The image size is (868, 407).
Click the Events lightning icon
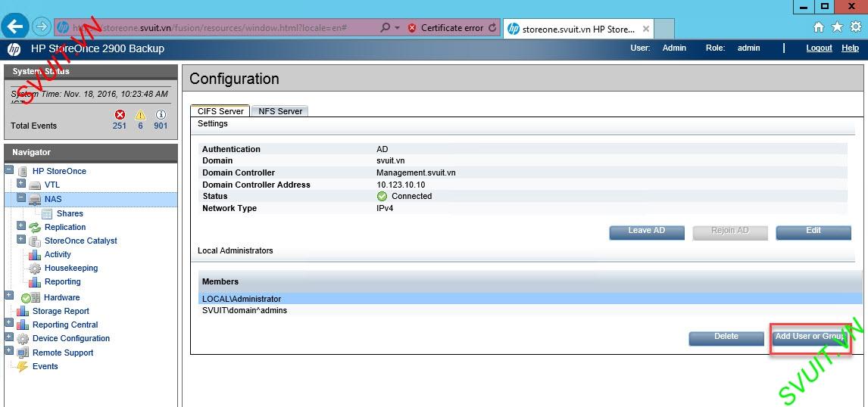(22, 367)
